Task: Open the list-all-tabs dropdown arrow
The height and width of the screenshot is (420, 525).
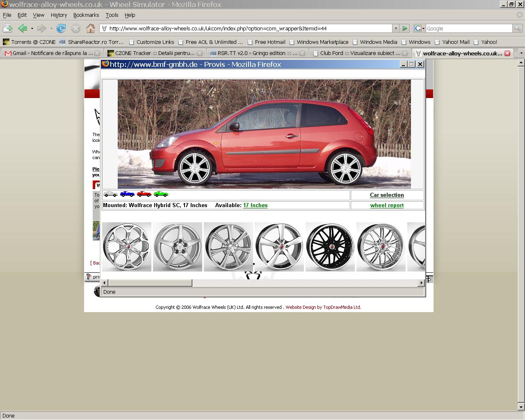Action: click(521, 53)
